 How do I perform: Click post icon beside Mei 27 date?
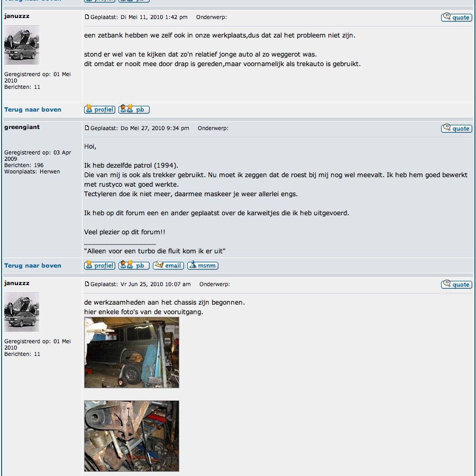(x=87, y=128)
